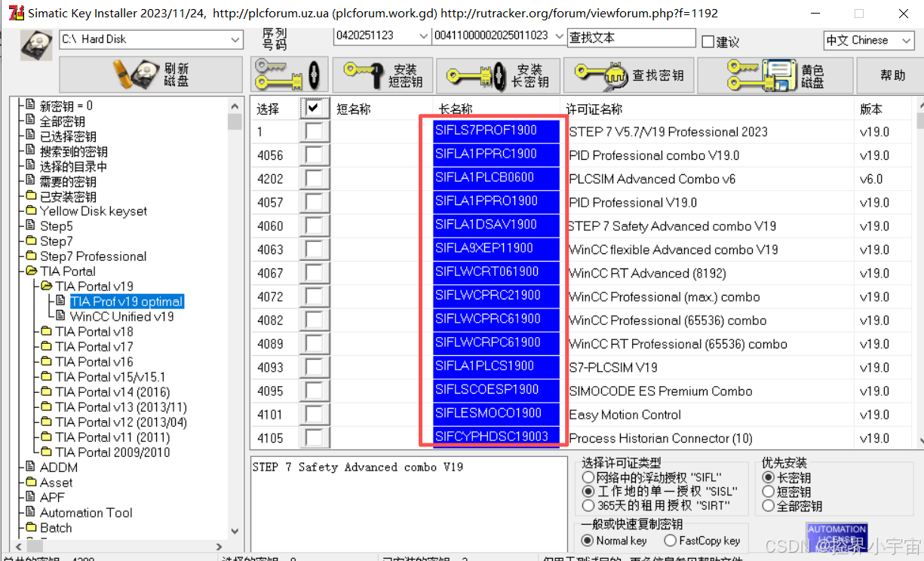Viewport: 924px width, 561px height.
Task: Expand the TIA Portal v14 (2016) folder
Action: (112, 392)
